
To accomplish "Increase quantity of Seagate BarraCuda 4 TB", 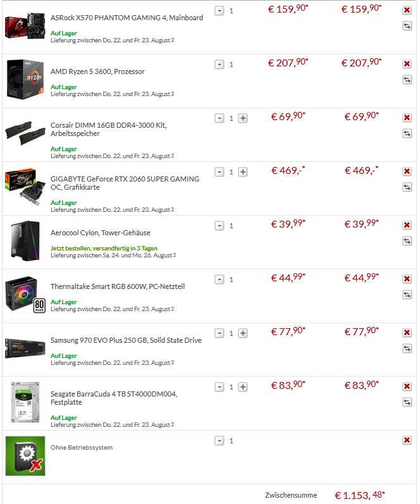I will coord(243,387).
